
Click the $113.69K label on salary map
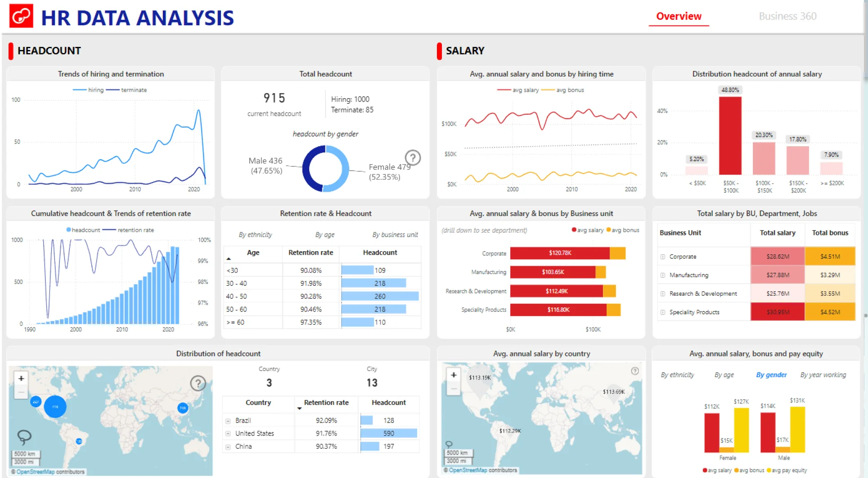(x=613, y=392)
